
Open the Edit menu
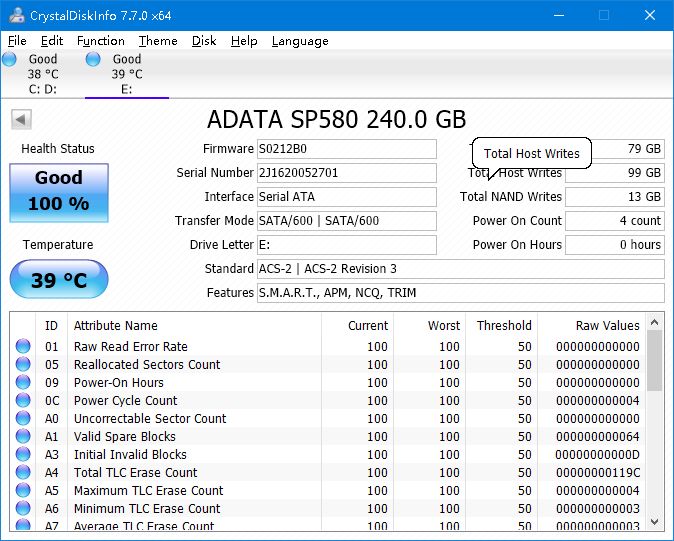(52, 41)
